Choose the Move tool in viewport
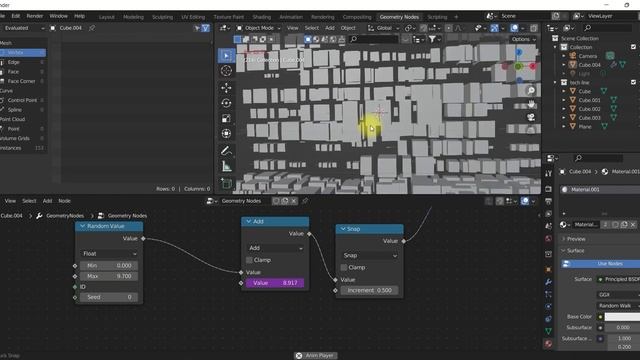This screenshot has width=640, height=360. tap(226, 87)
